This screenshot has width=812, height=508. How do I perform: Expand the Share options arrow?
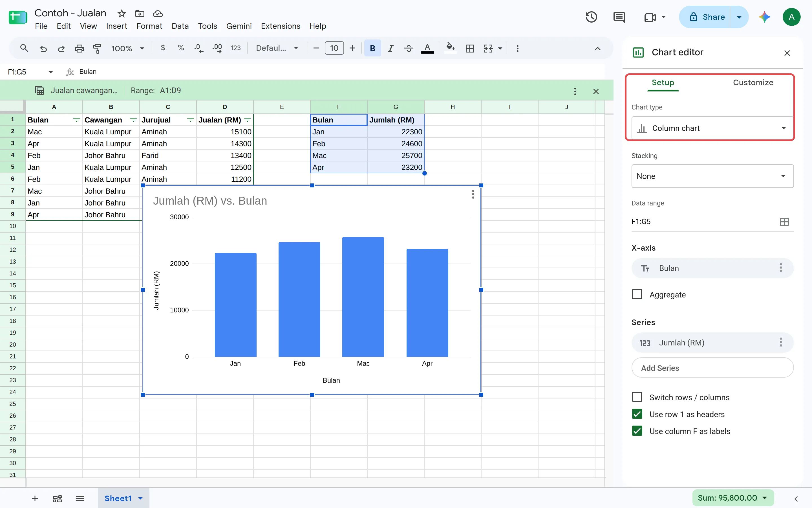739,17
